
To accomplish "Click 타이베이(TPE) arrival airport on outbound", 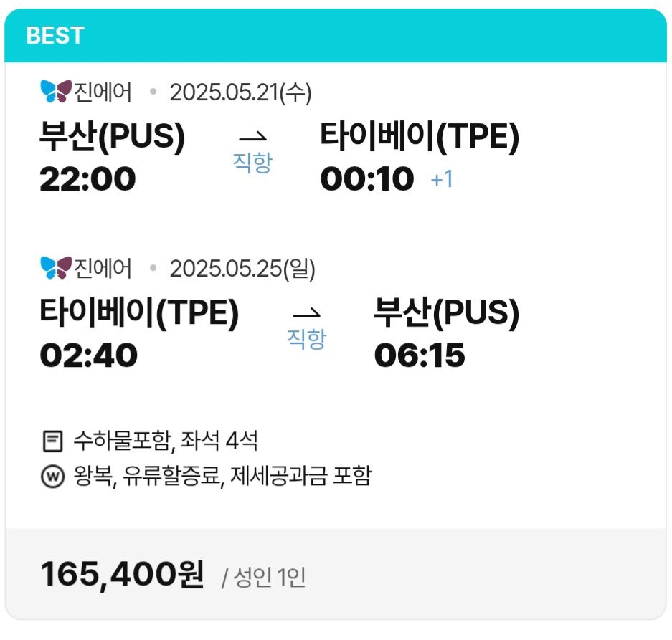I will pyautogui.click(x=420, y=137).
